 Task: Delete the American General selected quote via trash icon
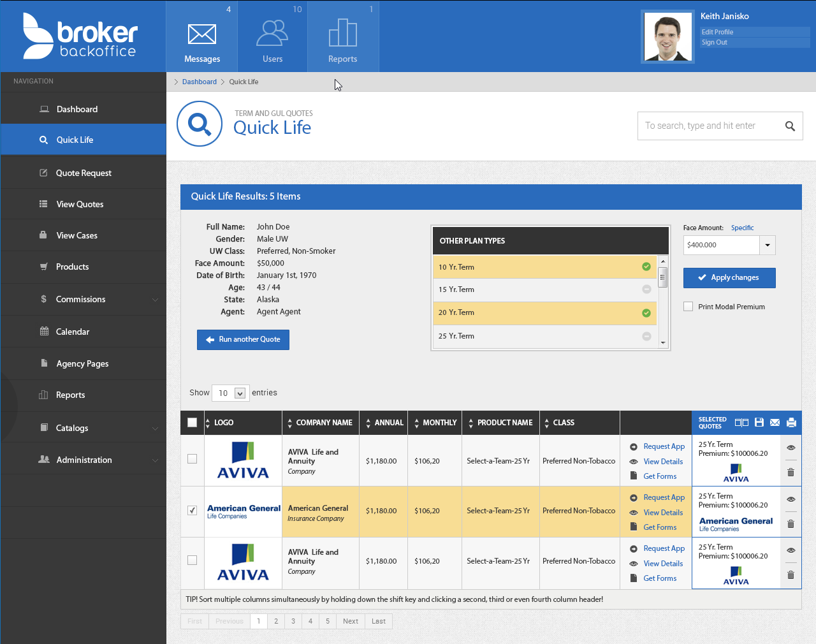[x=790, y=524]
